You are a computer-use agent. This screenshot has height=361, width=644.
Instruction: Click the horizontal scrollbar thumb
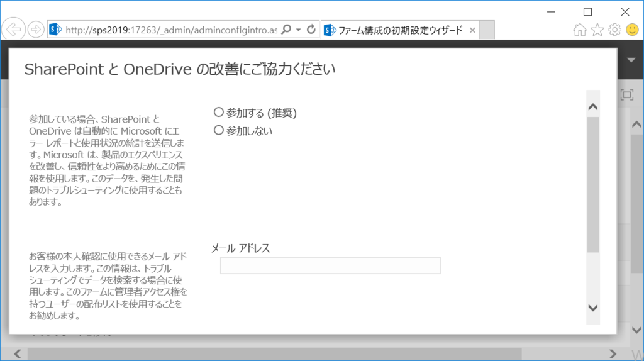click(x=274, y=353)
